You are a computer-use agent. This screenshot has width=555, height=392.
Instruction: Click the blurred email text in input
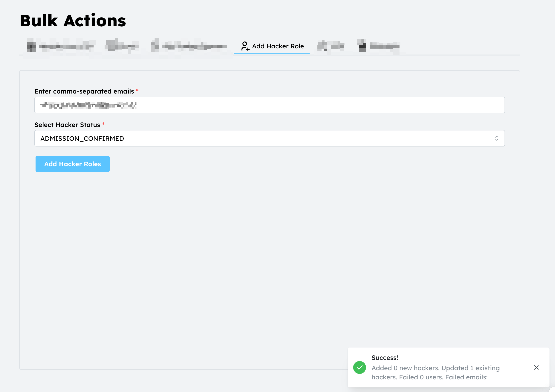pos(88,105)
